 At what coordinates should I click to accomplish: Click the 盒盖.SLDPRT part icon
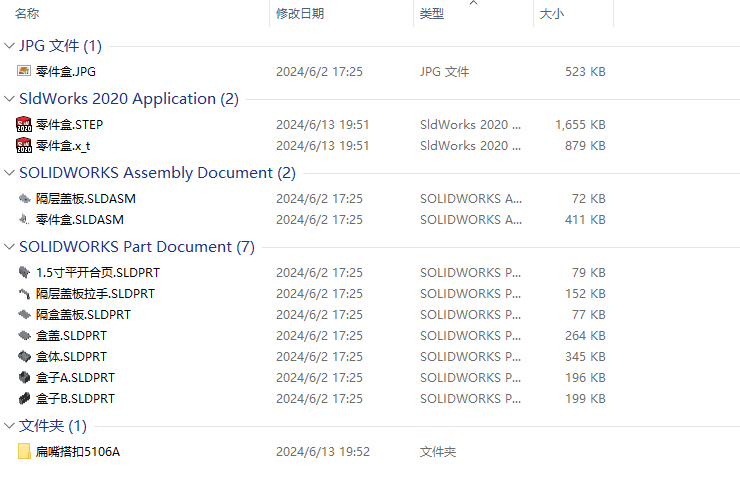(24, 336)
